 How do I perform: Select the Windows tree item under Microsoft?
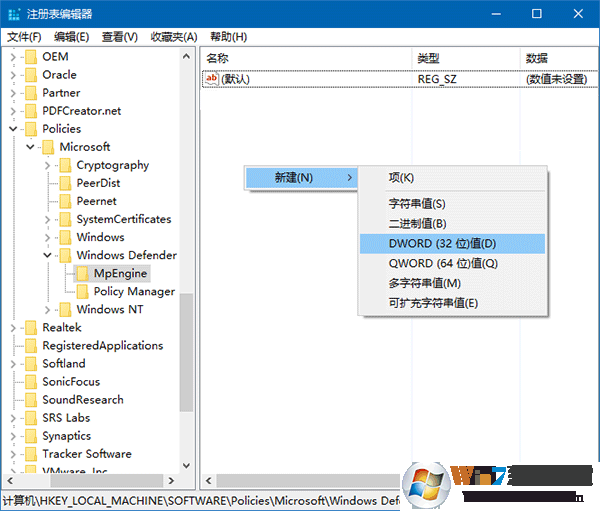101,237
